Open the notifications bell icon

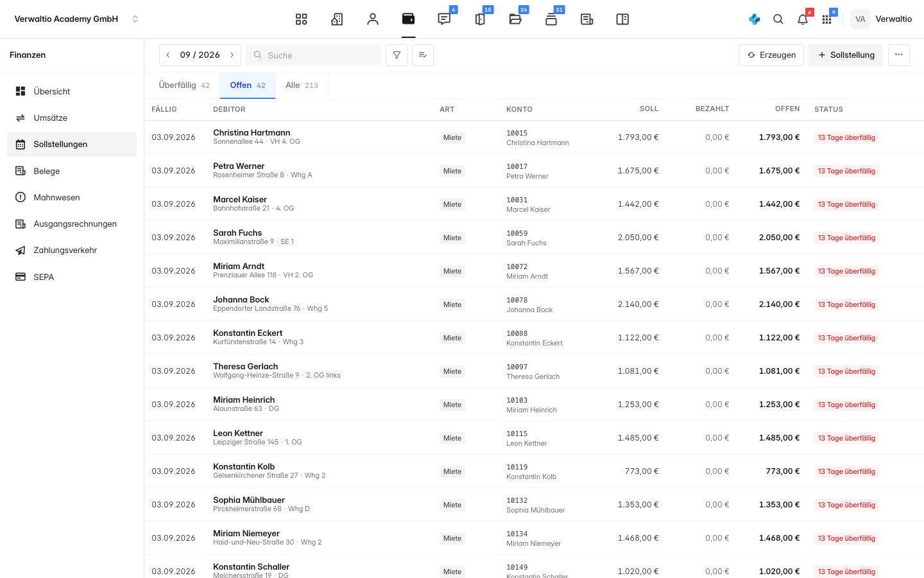click(x=803, y=19)
